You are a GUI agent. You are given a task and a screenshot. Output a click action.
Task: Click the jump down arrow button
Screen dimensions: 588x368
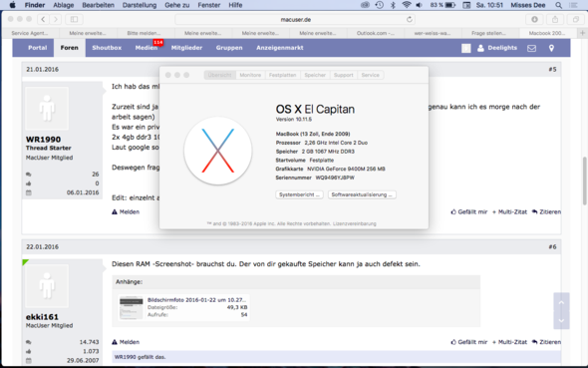(561, 320)
